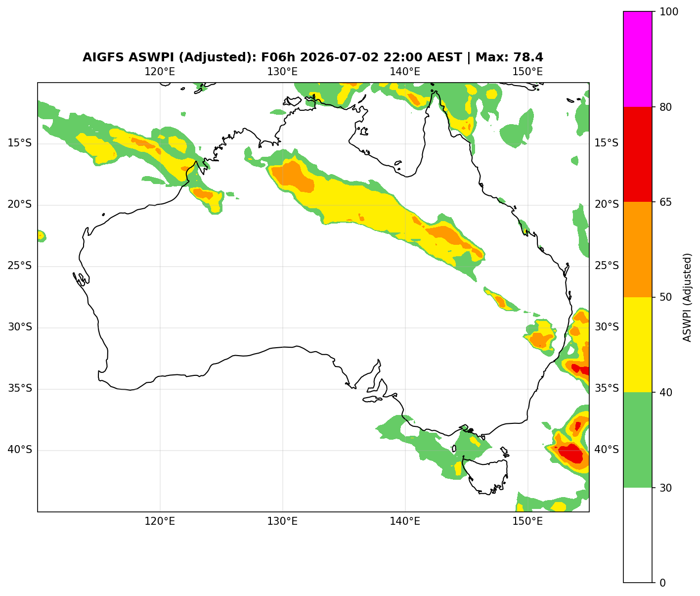
Task: Click the '150°E' label below the map
Action: tap(527, 521)
